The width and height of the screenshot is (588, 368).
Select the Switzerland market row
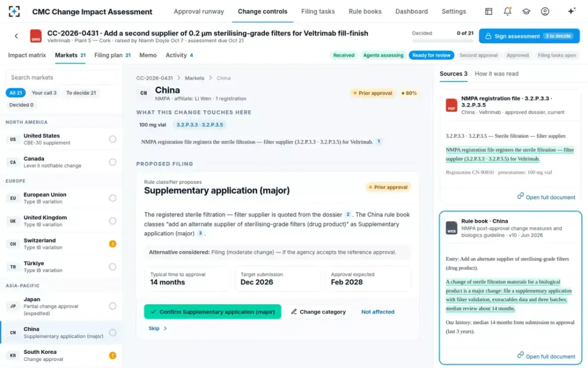(61, 244)
